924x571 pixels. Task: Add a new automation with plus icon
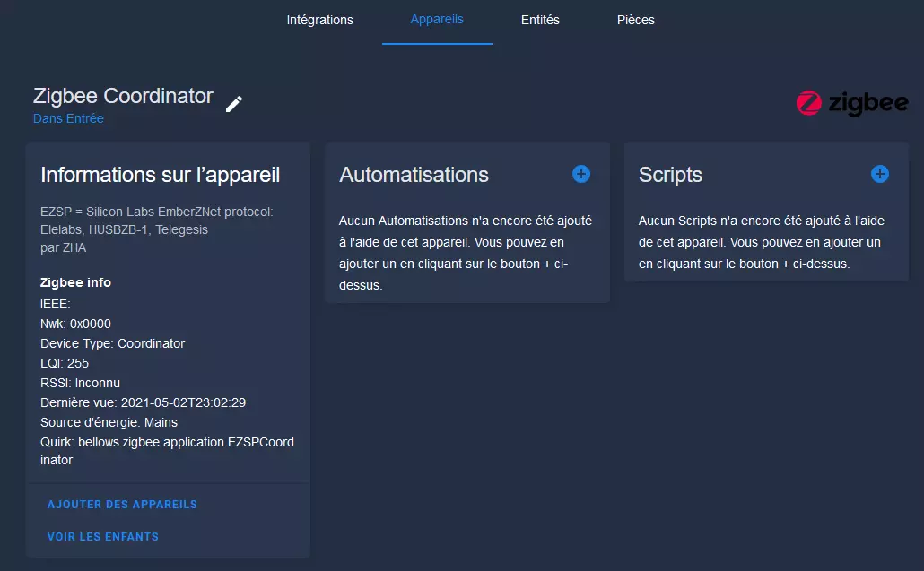point(581,174)
